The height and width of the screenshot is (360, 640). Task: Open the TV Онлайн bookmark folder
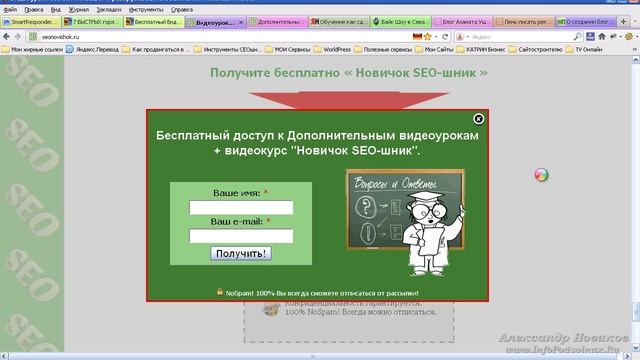584,49
